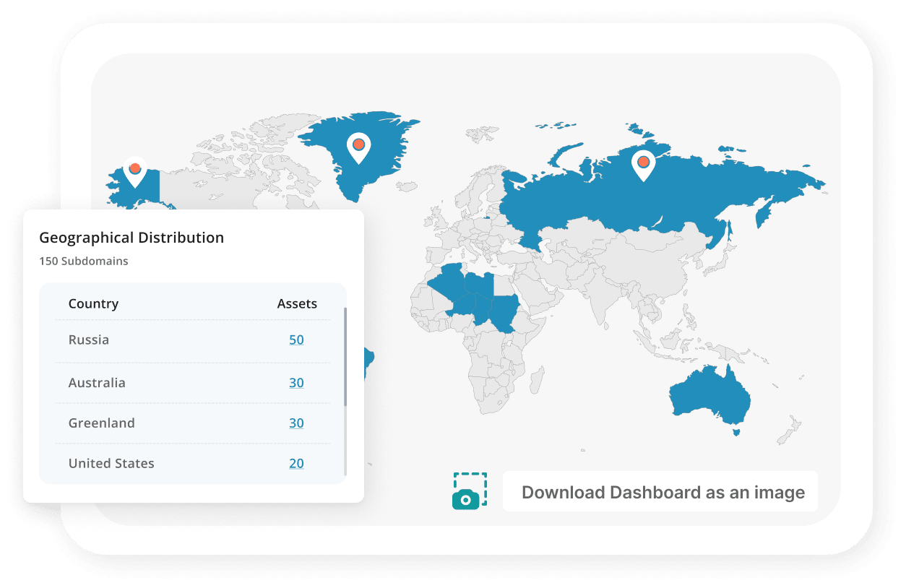Click the 150 Subdomains text
This screenshot has width=906, height=588.
coord(84,261)
